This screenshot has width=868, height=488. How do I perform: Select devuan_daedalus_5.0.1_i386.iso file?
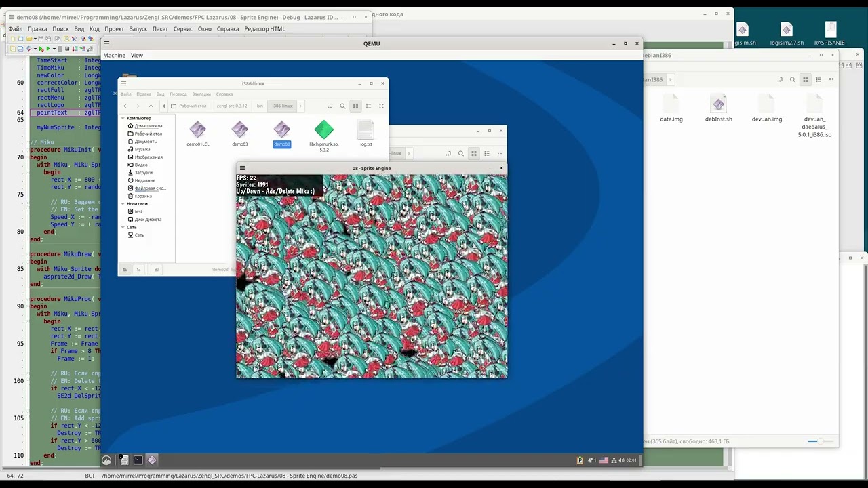pyautogui.click(x=814, y=116)
